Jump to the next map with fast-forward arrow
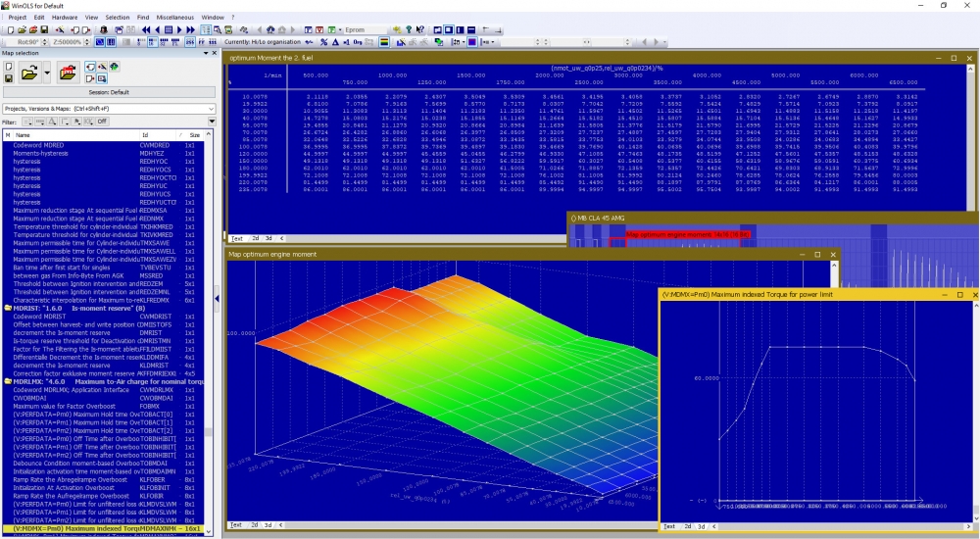 coord(189,30)
